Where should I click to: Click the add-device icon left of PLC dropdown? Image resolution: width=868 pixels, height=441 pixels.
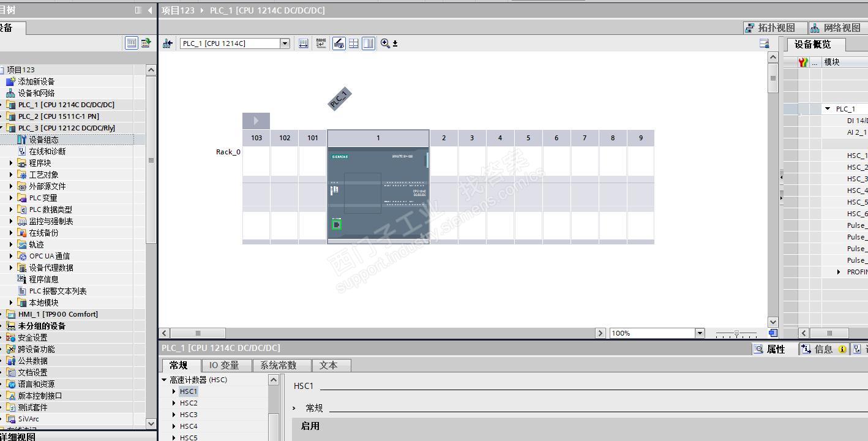click(x=167, y=43)
